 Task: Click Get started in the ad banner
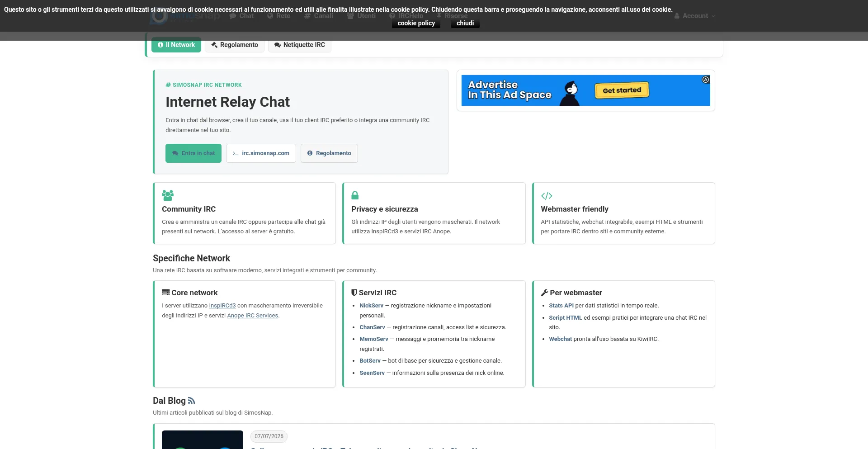click(x=622, y=90)
